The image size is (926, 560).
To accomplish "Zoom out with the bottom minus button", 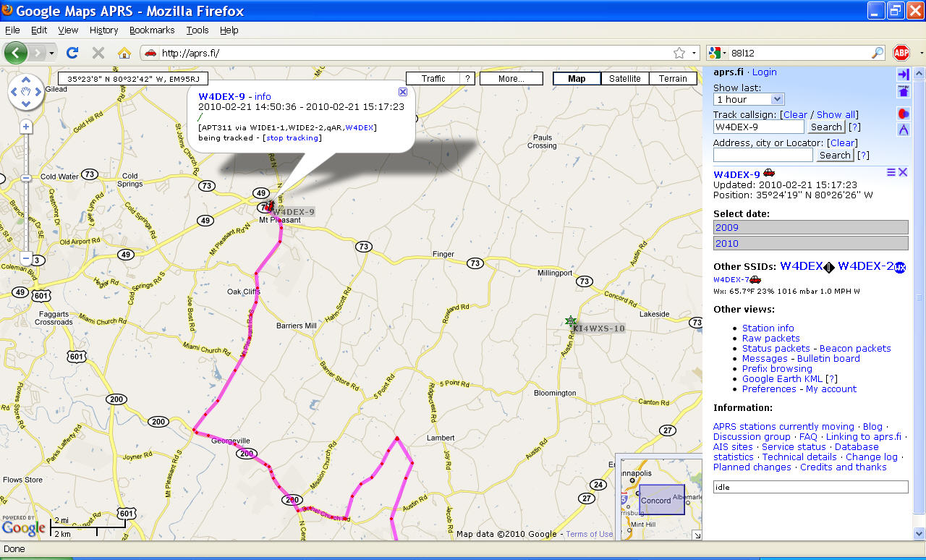I will [x=26, y=258].
